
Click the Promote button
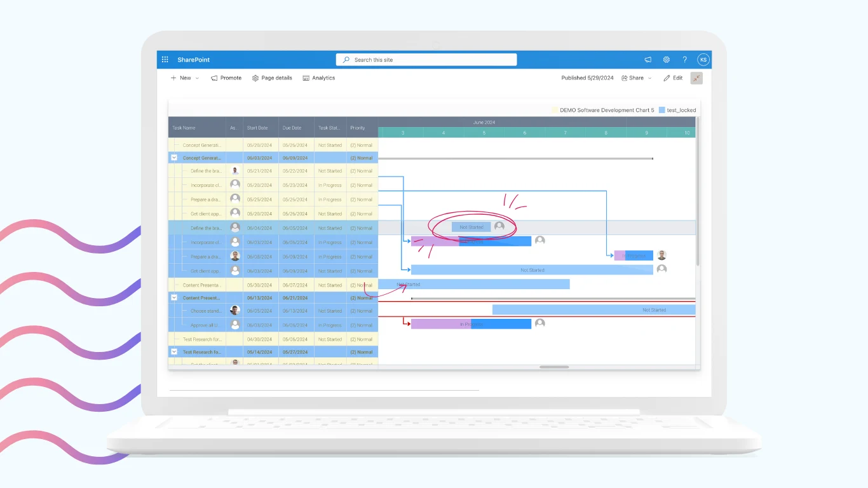point(226,78)
